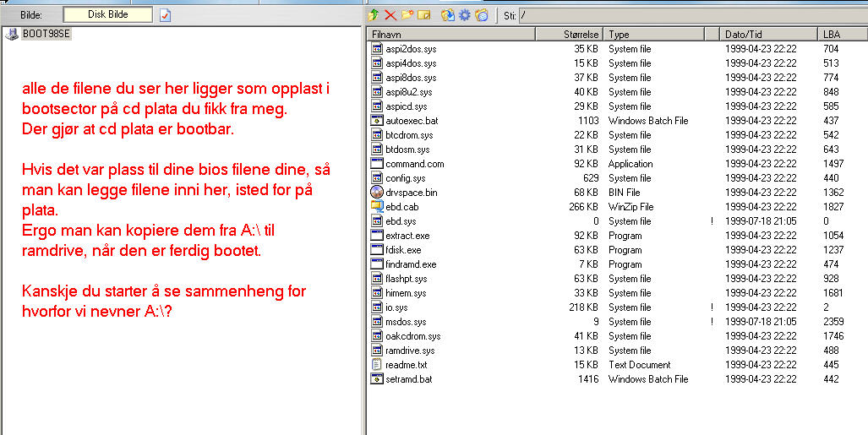Select the file name btcdrom.sys
Screen dimensions: 868x435
pyautogui.click(x=409, y=135)
